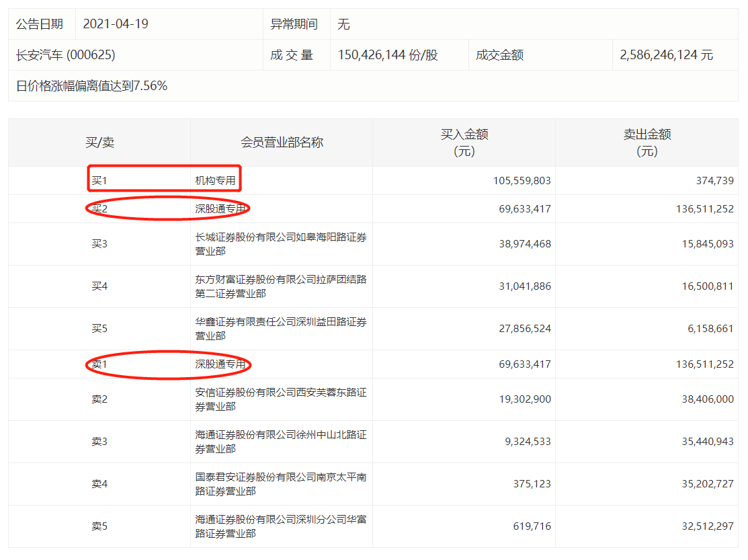Click the 会员营业部名称 column header
748x560 pixels.
click(x=282, y=142)
